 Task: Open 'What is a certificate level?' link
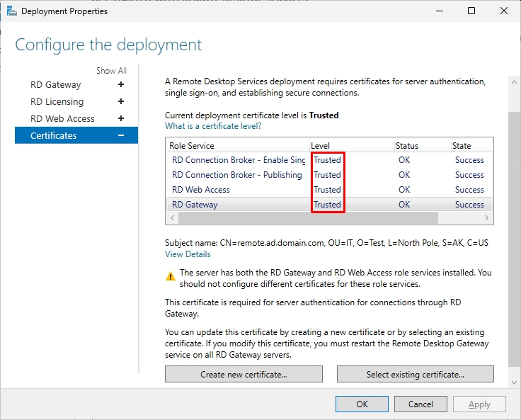213,126
